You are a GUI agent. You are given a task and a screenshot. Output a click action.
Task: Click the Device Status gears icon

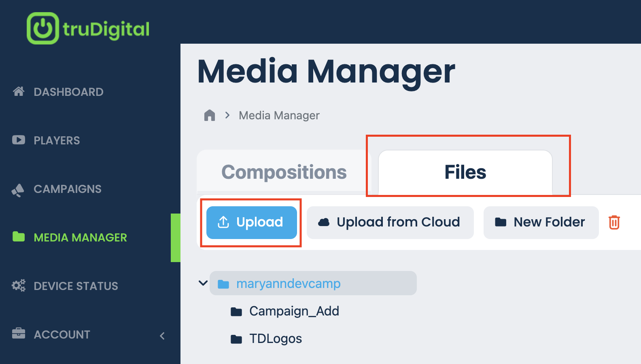(19, 286)
